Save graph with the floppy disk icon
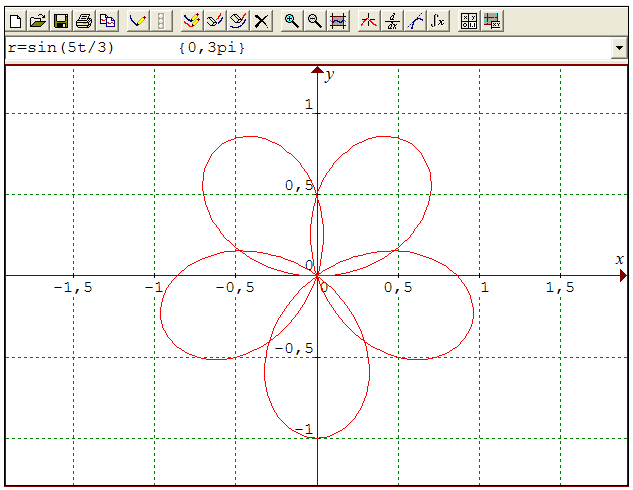 click(x=61, y=21)
